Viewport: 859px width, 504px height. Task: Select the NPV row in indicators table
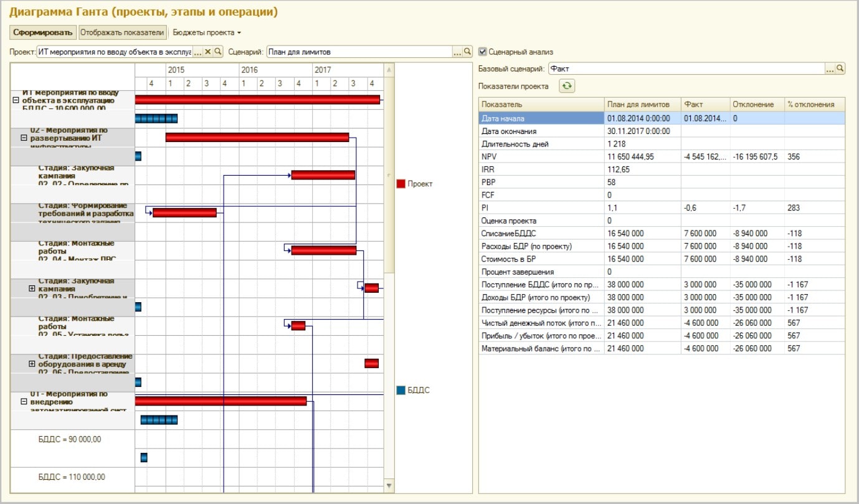pyautogui.click(x=662, y=157)
